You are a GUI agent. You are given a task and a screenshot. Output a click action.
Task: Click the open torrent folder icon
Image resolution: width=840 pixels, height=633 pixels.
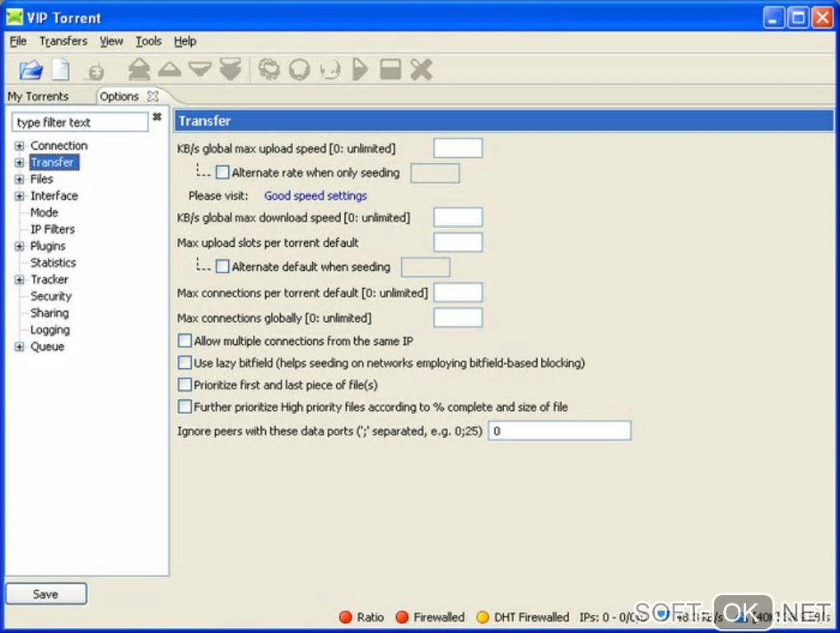[31, 70]
